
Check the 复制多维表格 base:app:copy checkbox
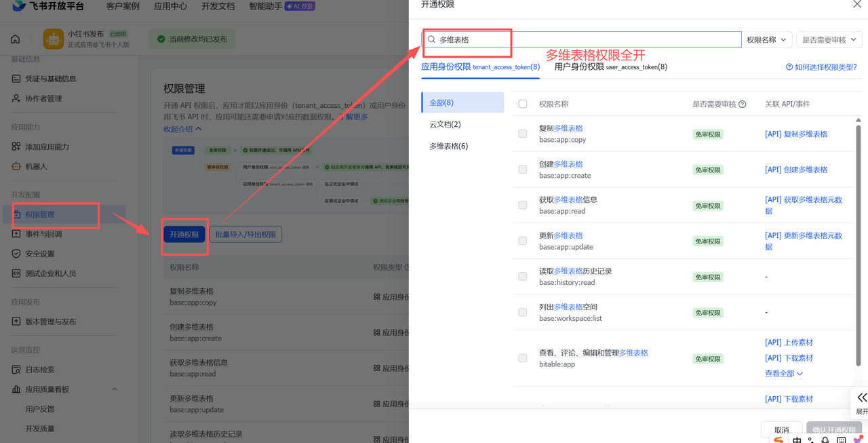point(522,134)
